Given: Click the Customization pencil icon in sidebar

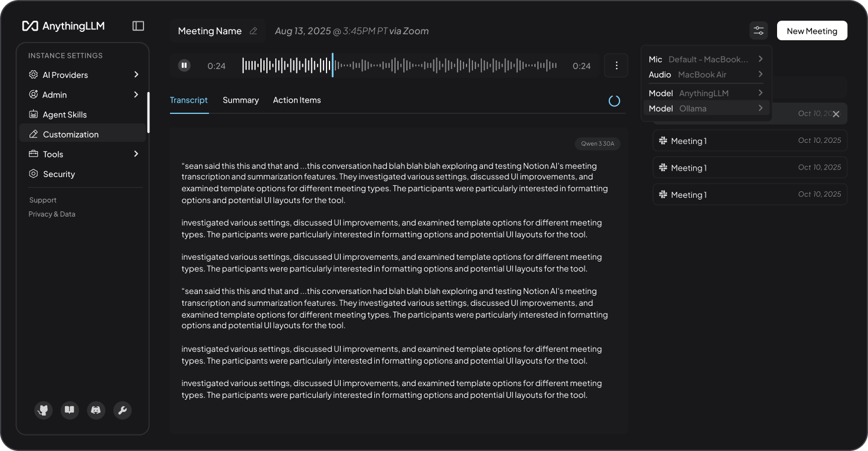Looking at the screenshot, I should [33, 134].
